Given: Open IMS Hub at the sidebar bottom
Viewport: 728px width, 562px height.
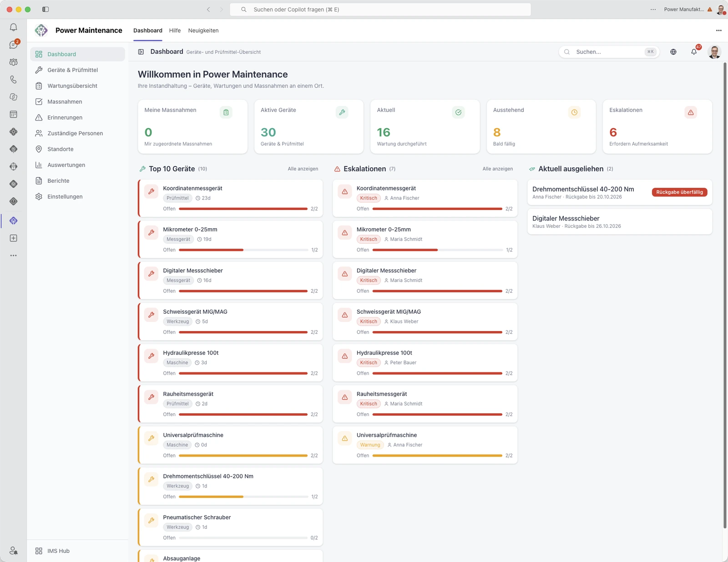Looking at the screenshot, I should tap(78, 551).
